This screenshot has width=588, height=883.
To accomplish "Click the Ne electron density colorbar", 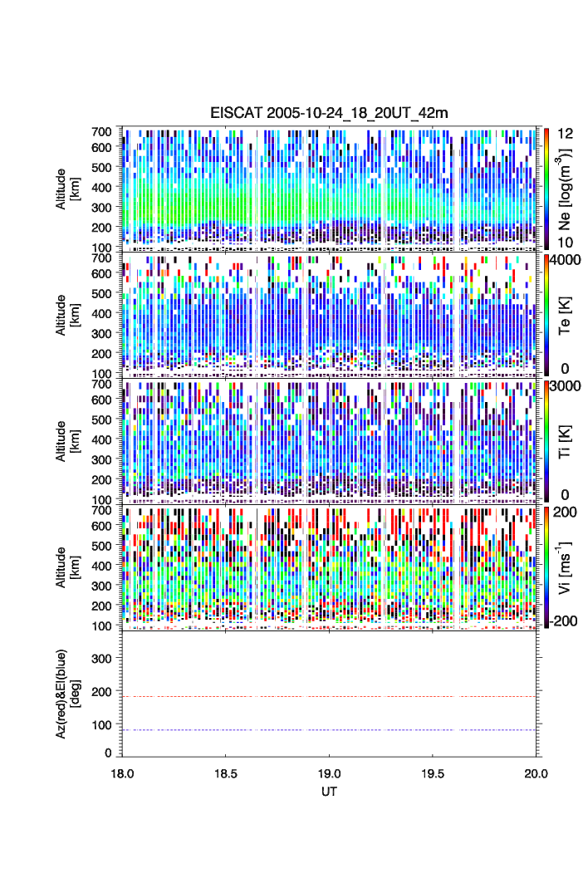I will pyautogui.click(x=546, y=188).
